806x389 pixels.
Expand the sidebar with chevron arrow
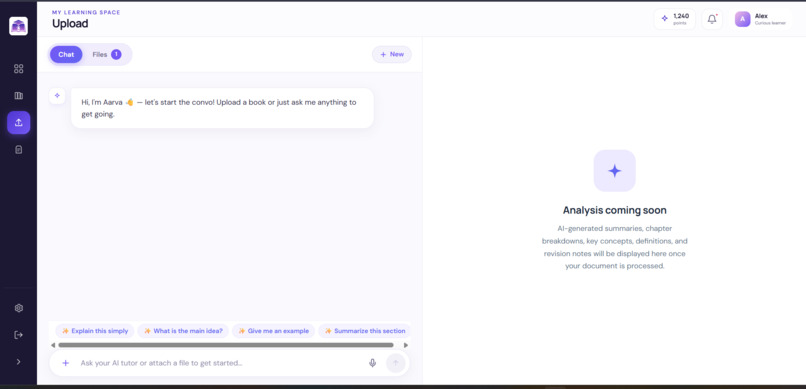click(19, 361)
